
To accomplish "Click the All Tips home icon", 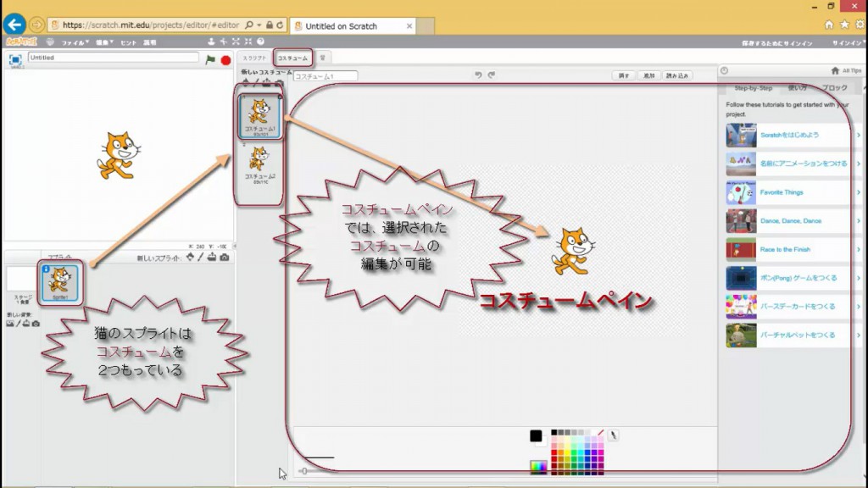I will pos(835,70).
